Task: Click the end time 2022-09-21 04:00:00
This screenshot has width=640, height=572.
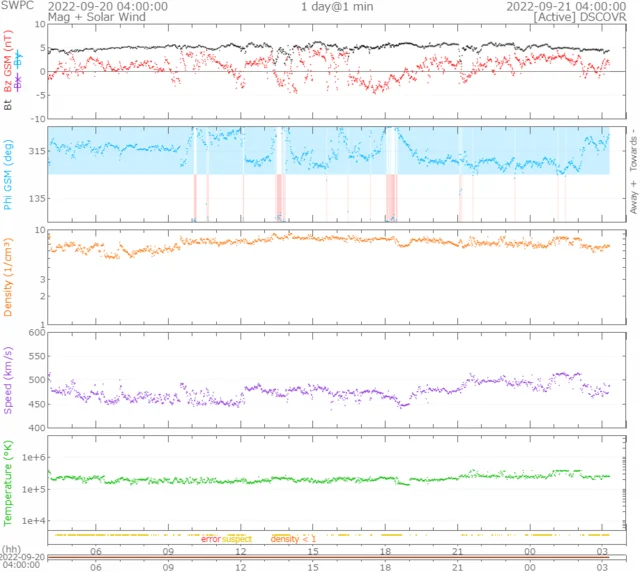Action: click(566, 6)
